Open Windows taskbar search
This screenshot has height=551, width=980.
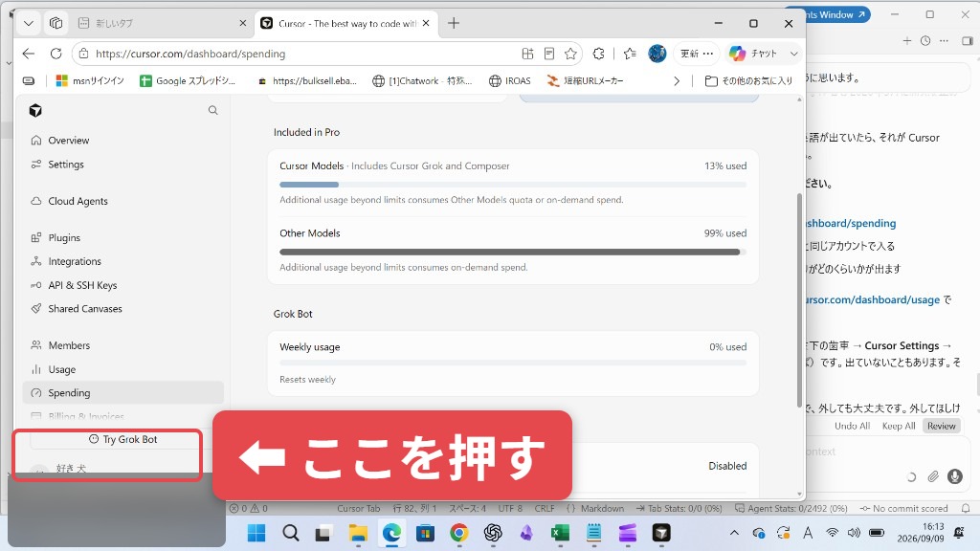290,533
